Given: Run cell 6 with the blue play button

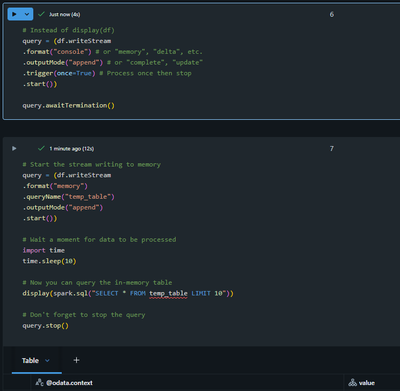Looking at the screenshot, I should click(x=14, y=14).
